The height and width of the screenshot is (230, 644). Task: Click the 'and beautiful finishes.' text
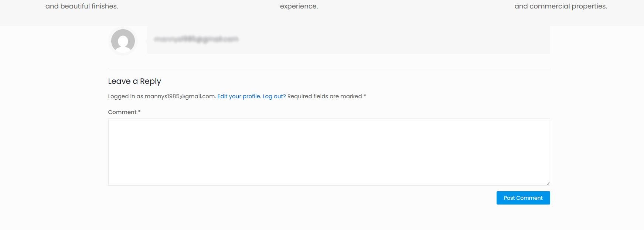[x=82, y=6]
